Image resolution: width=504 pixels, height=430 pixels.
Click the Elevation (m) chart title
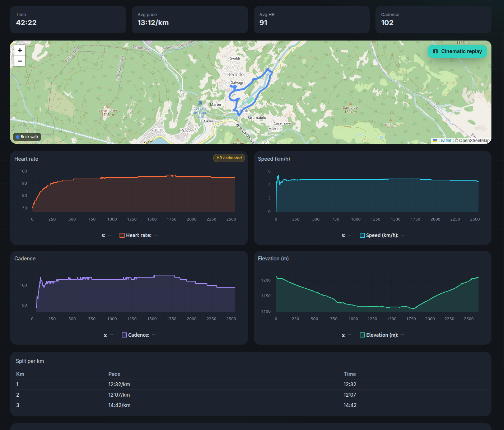tap(273, 259)
